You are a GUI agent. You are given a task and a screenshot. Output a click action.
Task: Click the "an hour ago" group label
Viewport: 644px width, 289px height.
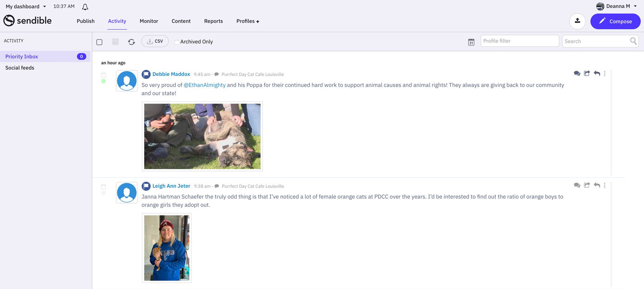tap(113, 63)
